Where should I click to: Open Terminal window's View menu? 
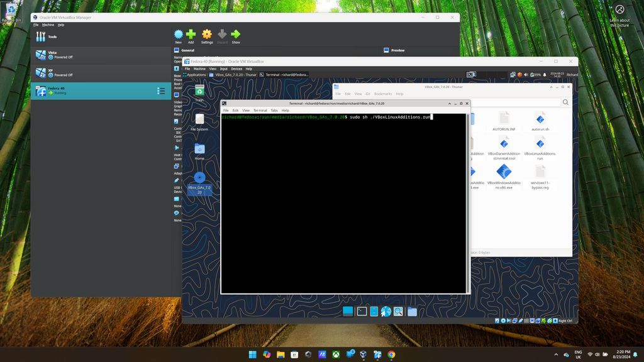tap(246, 111)
